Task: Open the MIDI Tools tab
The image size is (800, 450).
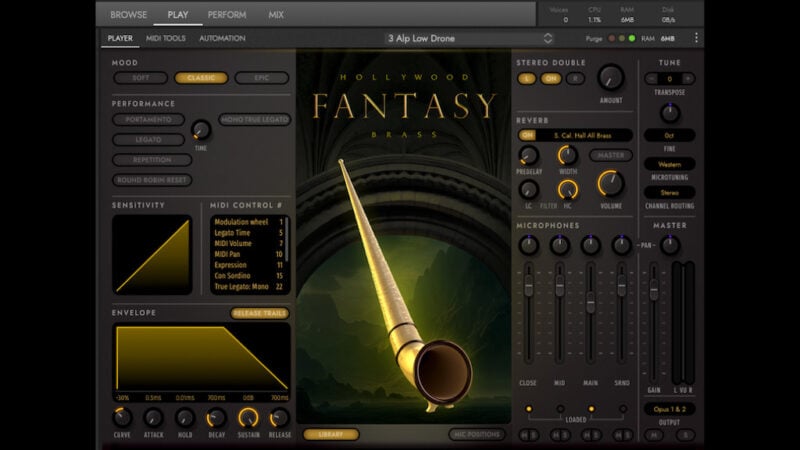Action: click(166, 38)
